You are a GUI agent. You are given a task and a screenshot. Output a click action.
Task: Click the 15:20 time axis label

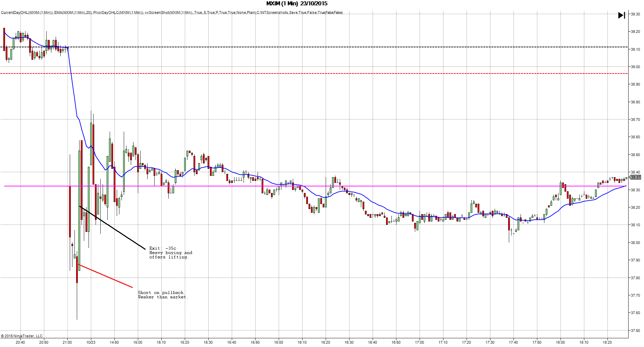[184, 342]
